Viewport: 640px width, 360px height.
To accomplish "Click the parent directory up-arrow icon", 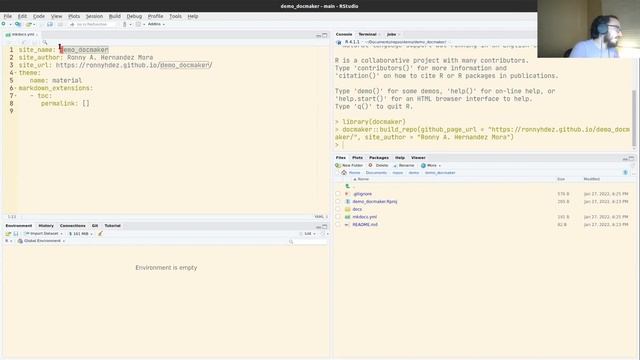I will tap(348, 186).
